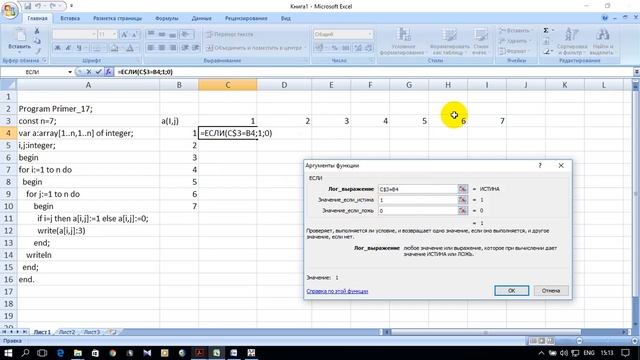The image size is (640, 360).
Task: Click Отмена in function arguments dialog
Action: coord(551,291)
